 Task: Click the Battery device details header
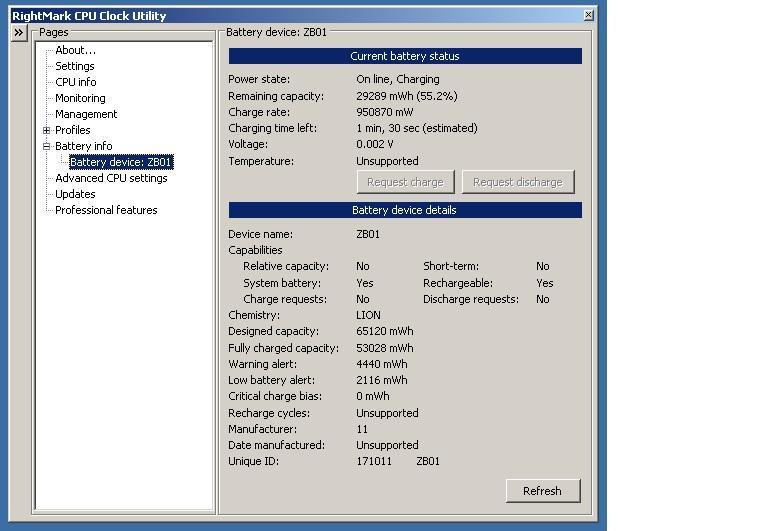click(x=405, y=210)
